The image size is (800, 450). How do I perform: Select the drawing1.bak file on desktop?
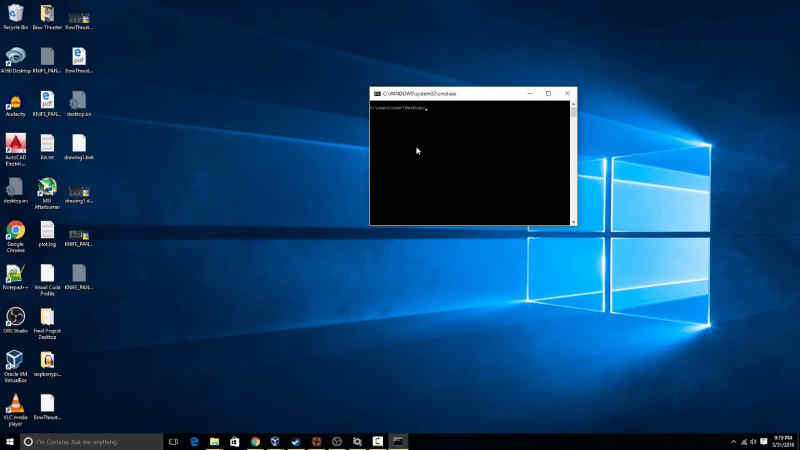[79, 147]
